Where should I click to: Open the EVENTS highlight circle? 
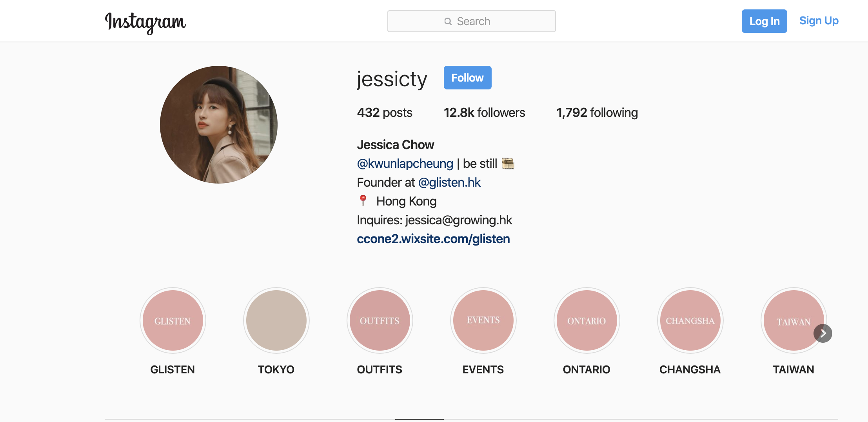point(483,320)
